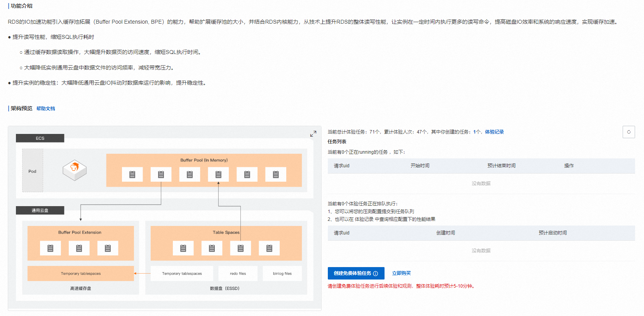Open the 帮助文档 help link

(46, 109)
